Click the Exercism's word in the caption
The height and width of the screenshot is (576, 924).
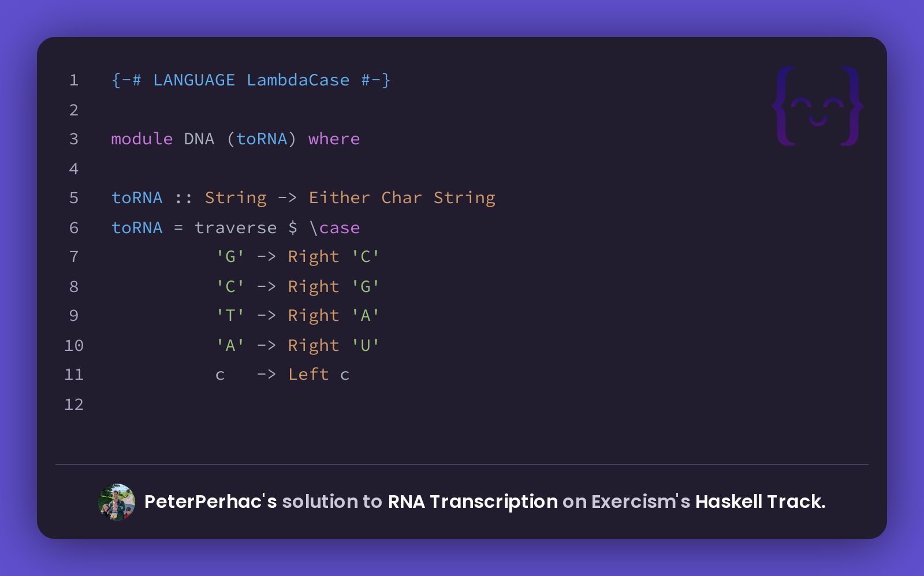coord(640,502)
